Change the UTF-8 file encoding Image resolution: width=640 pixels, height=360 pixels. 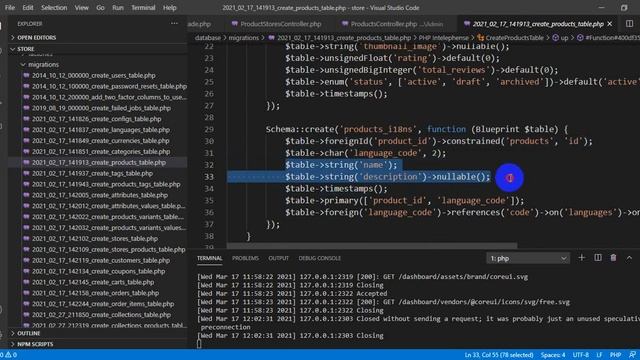580,355
